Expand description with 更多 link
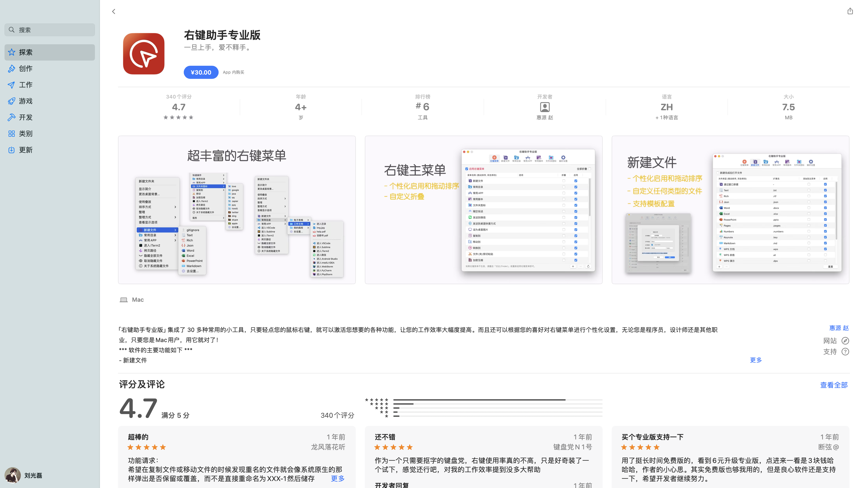 [756, 360]
